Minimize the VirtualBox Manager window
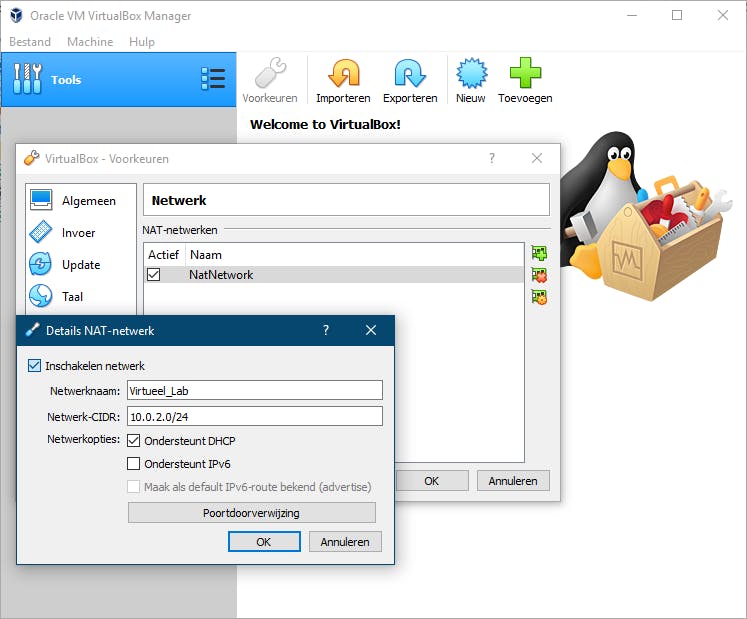 coord(632,15)
